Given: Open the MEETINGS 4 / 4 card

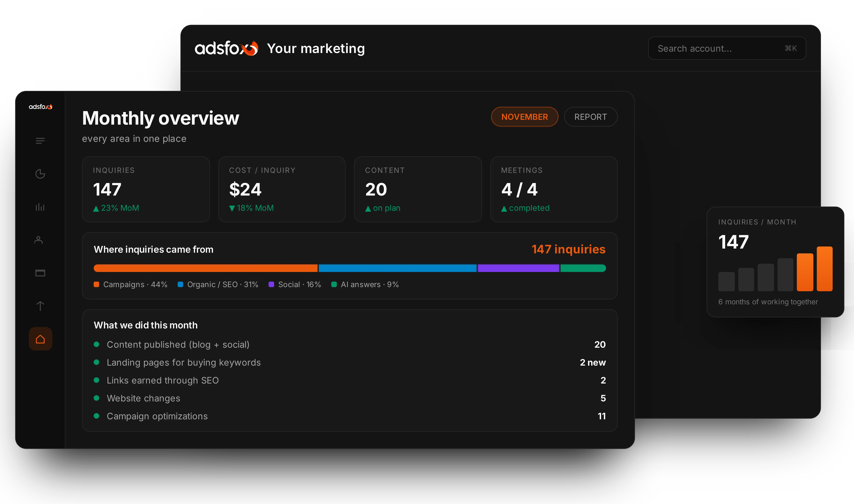Looking at the screenshot, I should (x=554, y=189).
